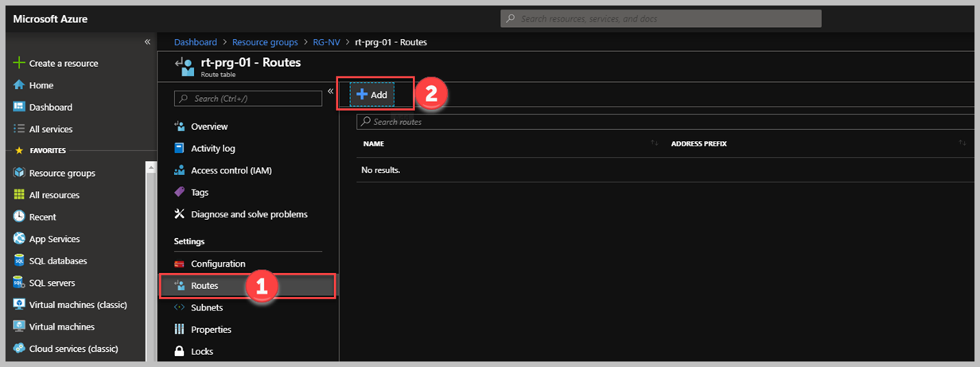The height and width of the screenshot is (367, 980).
Task: Click the Access control (IAM) icon
Action: tap(179, 170)
